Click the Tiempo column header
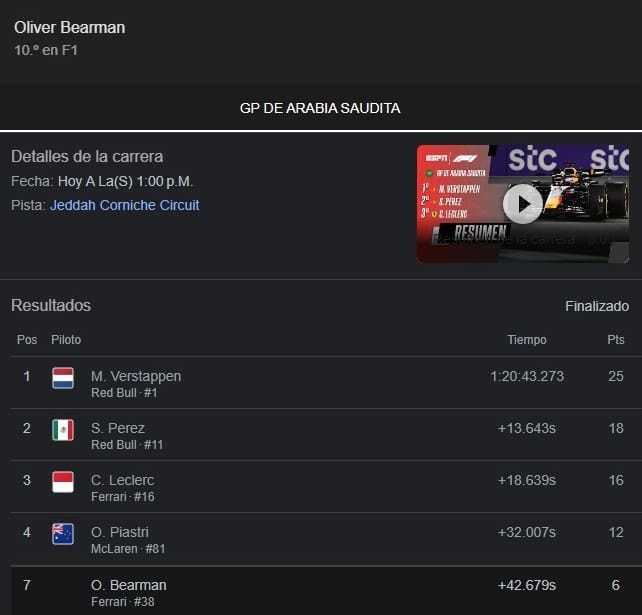The width and height of the screenshot is (642, 615). pyautogui.click(x=527, y=340)
